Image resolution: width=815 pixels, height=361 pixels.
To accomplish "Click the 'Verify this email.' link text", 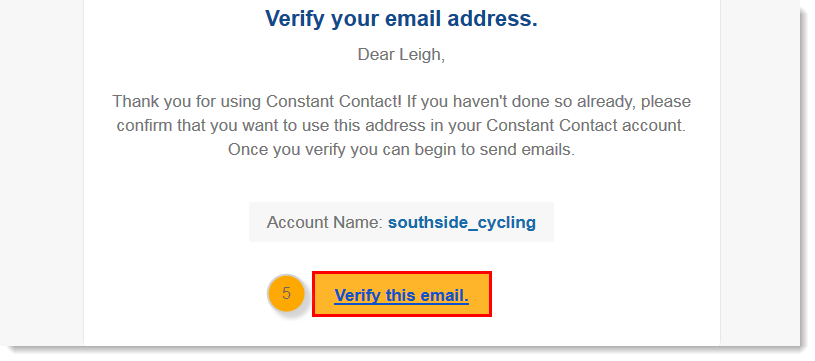I will point(401,295).
